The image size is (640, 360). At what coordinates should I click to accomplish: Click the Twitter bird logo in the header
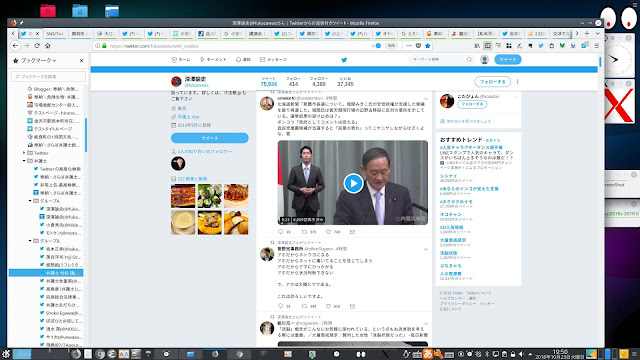coord(344,60)
